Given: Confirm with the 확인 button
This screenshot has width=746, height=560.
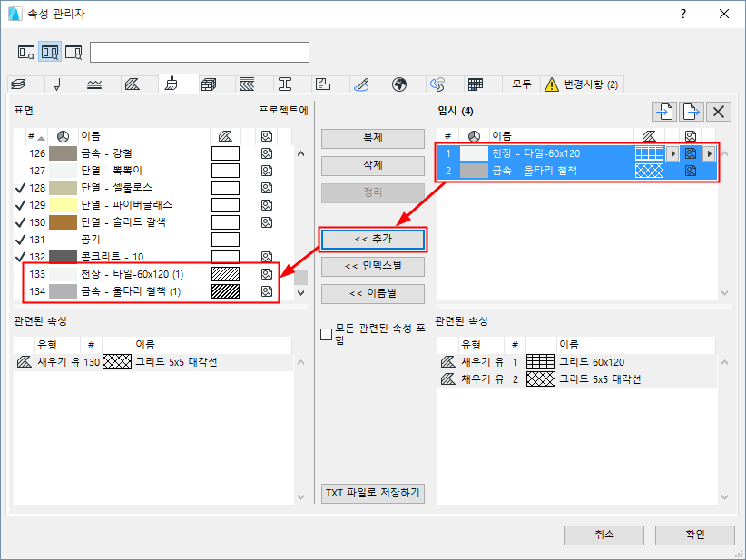Looking at the screenshot, I should click(695, 535).
